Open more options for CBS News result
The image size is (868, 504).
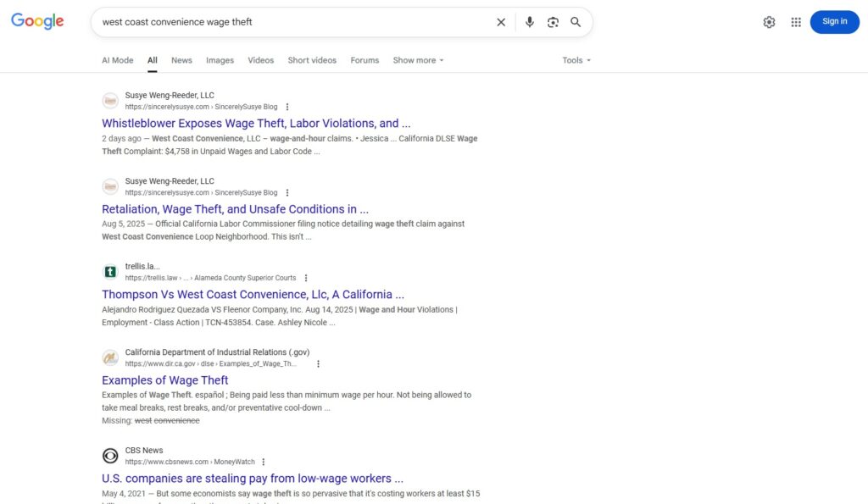click(x=263, y=462)
